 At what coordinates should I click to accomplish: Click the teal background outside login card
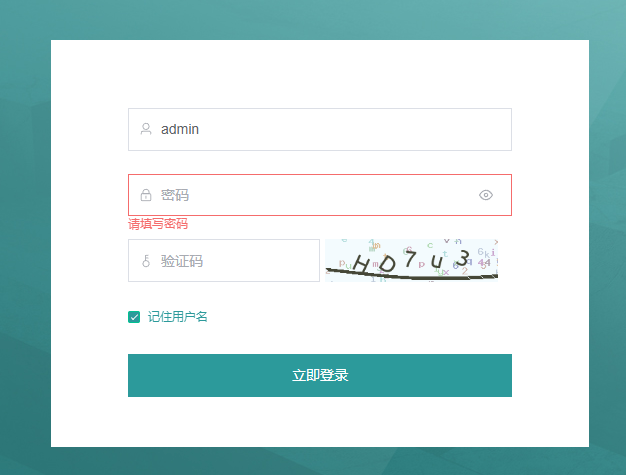coord(25,239)
